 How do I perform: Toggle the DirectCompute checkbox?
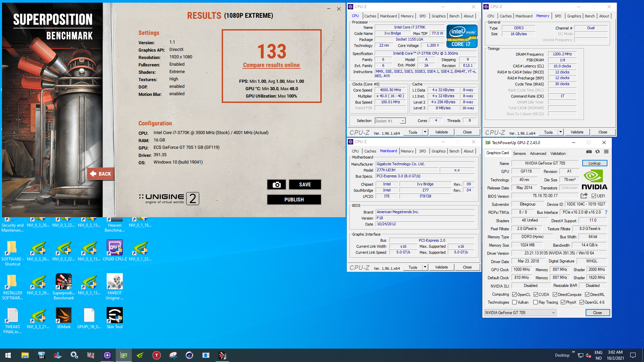[x=555, y=295]
